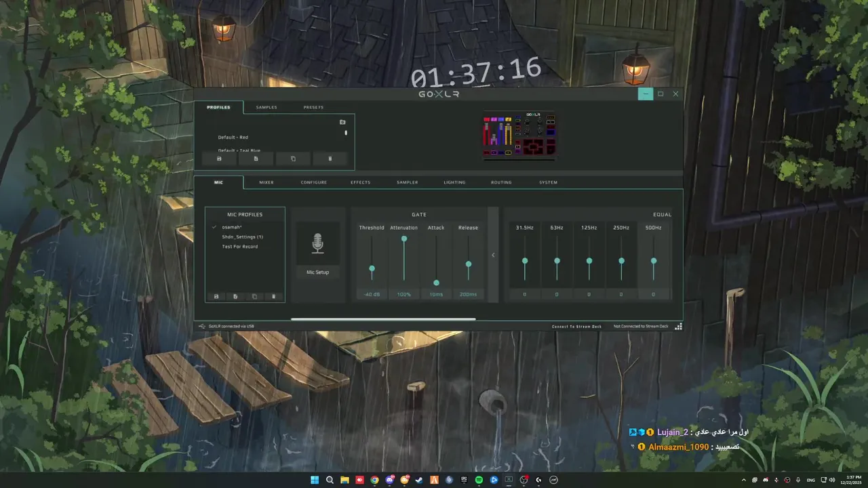Screen dimensions: 868x488
Task: Select the Default - Teal Blue profile
Action: (239, 150)
